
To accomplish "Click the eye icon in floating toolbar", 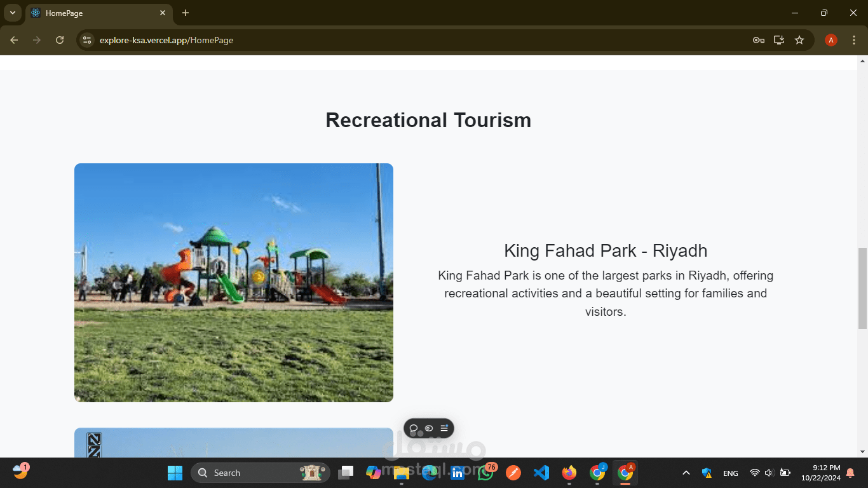I will [429, 428].
